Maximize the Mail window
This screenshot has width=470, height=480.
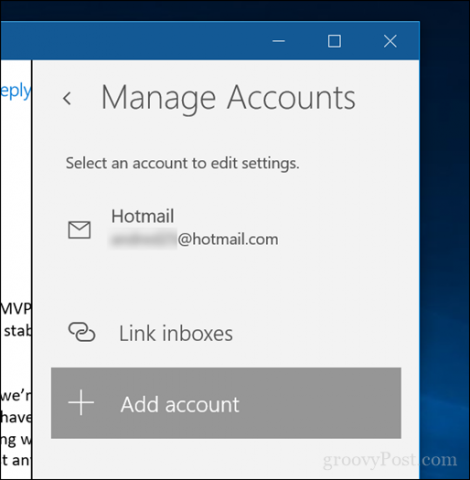pos(334,41)
